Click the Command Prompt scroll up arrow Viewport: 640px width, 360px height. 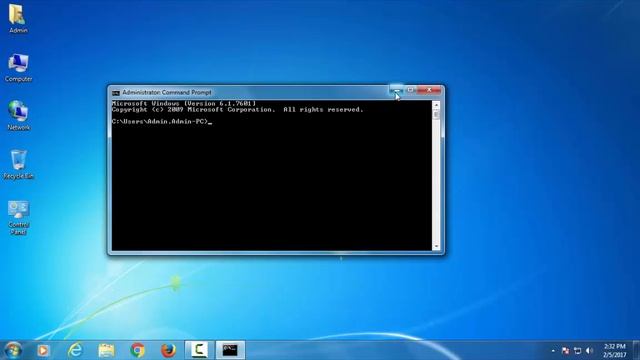436,105
